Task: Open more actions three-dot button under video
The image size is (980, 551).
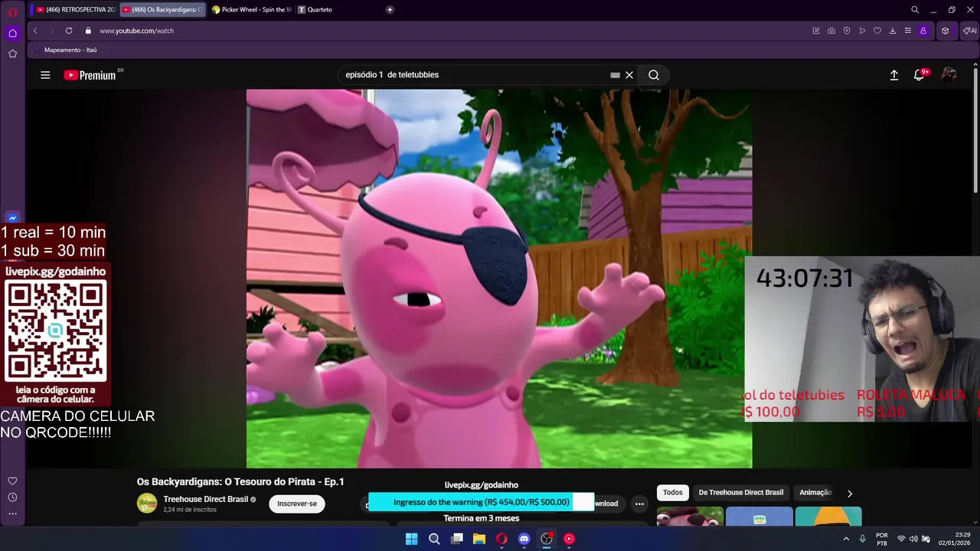Action: [x=639, y=504]
